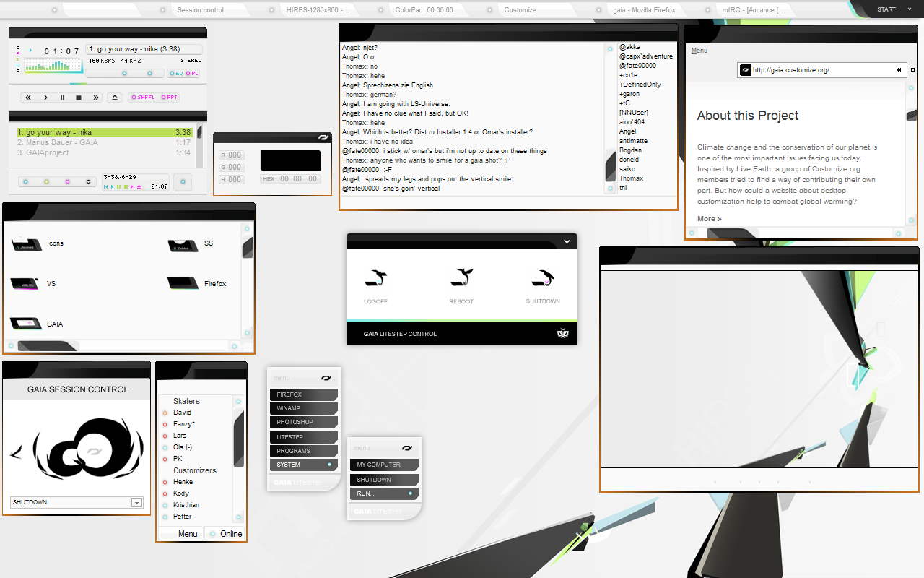Click the back arrows in browser address bar
The height and width of the screenshot is (578, 924).
tap(899, 70)
